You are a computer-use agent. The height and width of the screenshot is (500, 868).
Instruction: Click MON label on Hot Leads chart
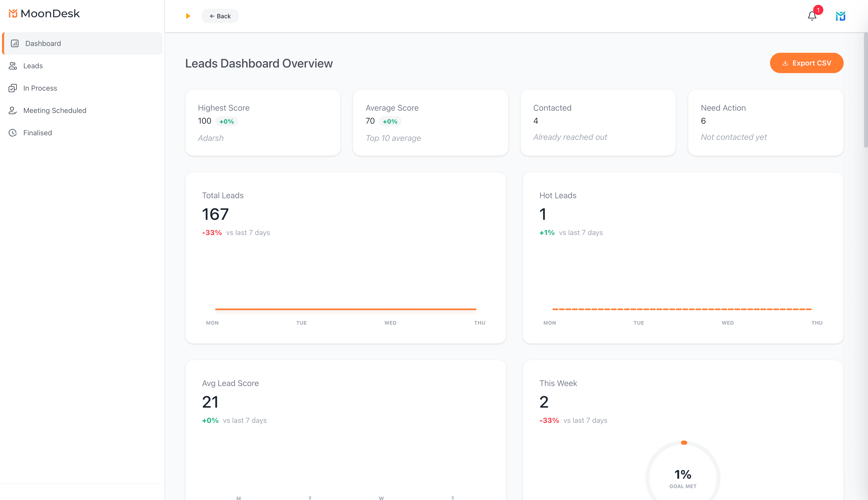[549, 323]
